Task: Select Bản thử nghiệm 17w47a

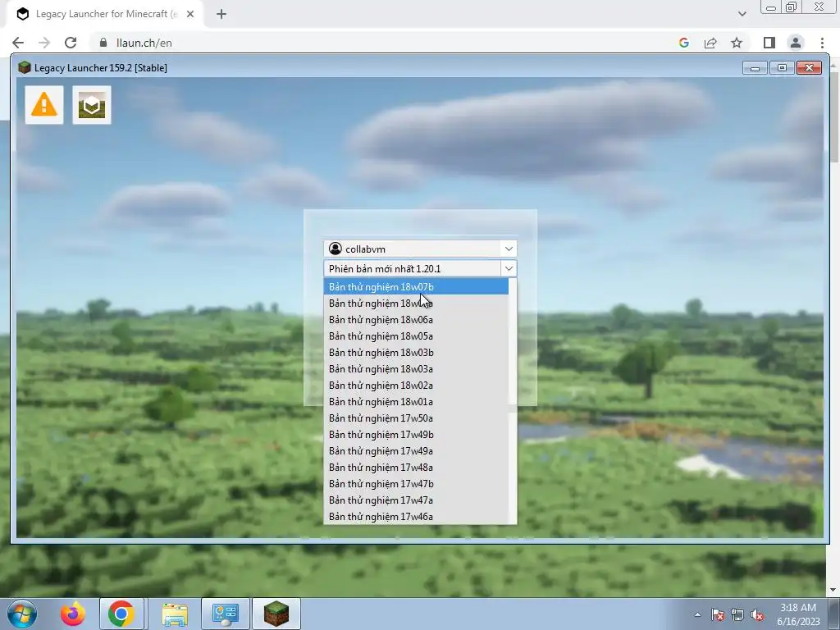Action: pos(416,500)
